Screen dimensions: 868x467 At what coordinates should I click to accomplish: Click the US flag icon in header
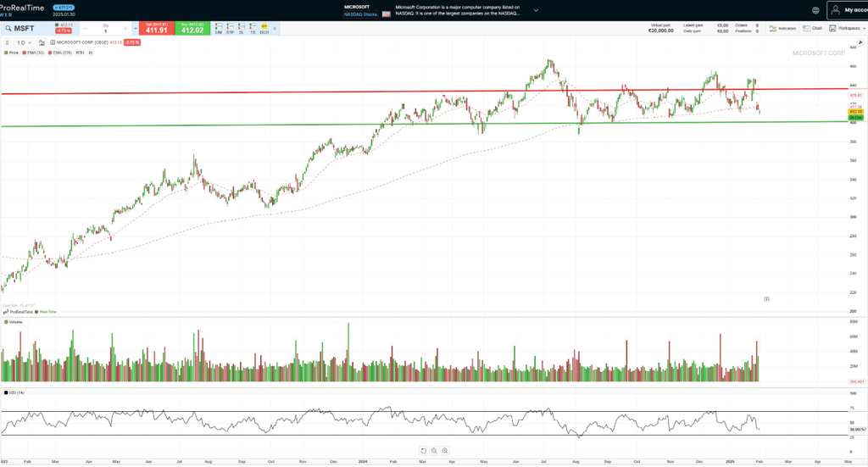(387, 14)
